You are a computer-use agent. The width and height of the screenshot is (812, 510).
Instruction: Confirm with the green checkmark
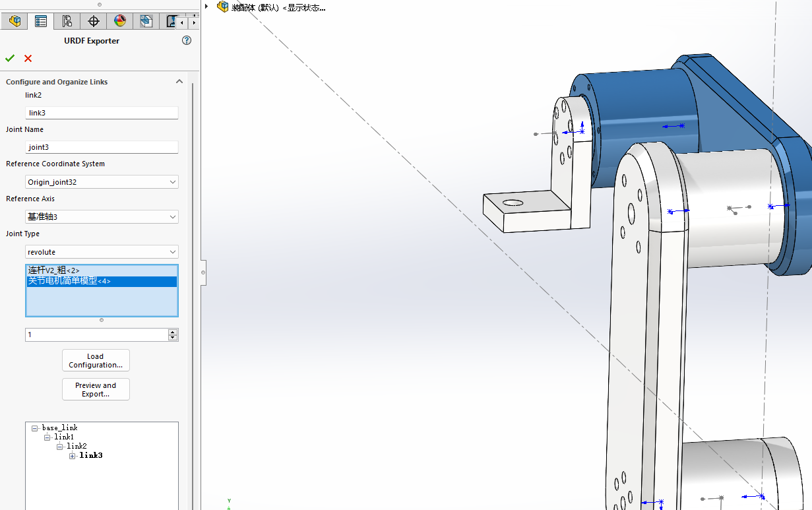coord(10,58)
